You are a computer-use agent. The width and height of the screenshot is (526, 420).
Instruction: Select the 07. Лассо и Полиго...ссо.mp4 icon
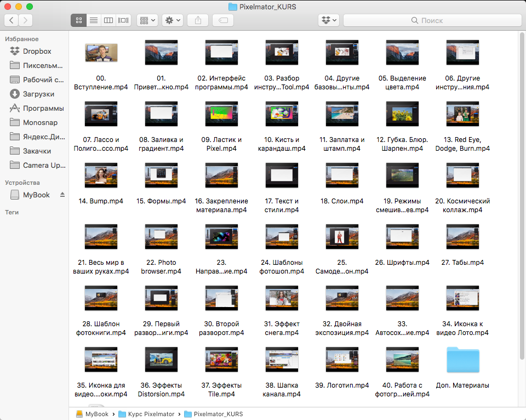tap(101, 114)
